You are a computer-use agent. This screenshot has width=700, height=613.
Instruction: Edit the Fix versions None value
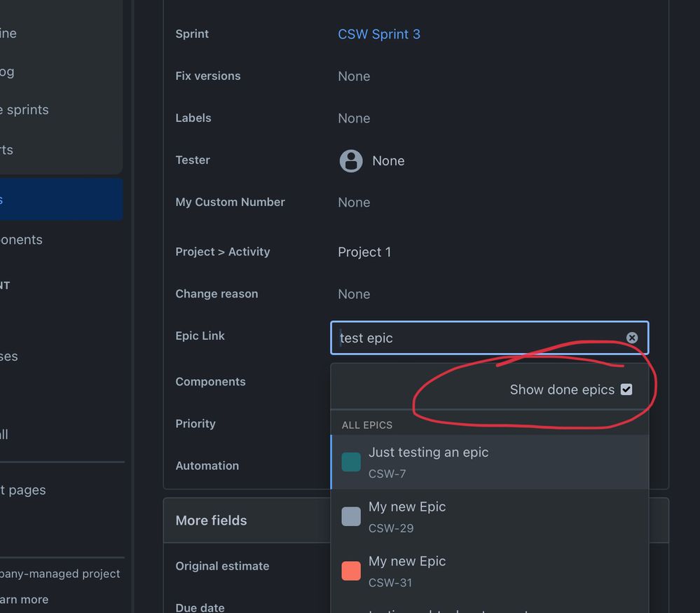pyautogui.click(x=354, y=76)
